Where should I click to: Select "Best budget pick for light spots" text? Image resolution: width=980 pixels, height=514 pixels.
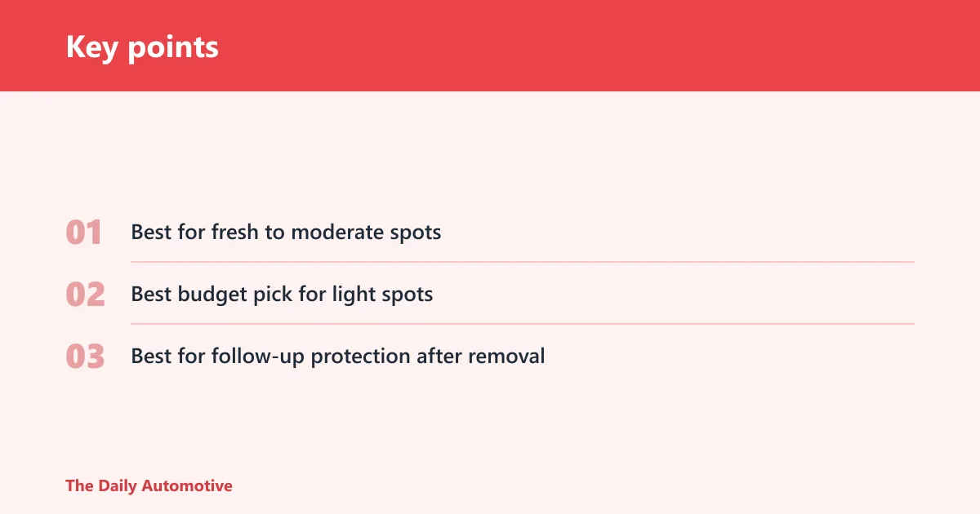pos(282,295)
